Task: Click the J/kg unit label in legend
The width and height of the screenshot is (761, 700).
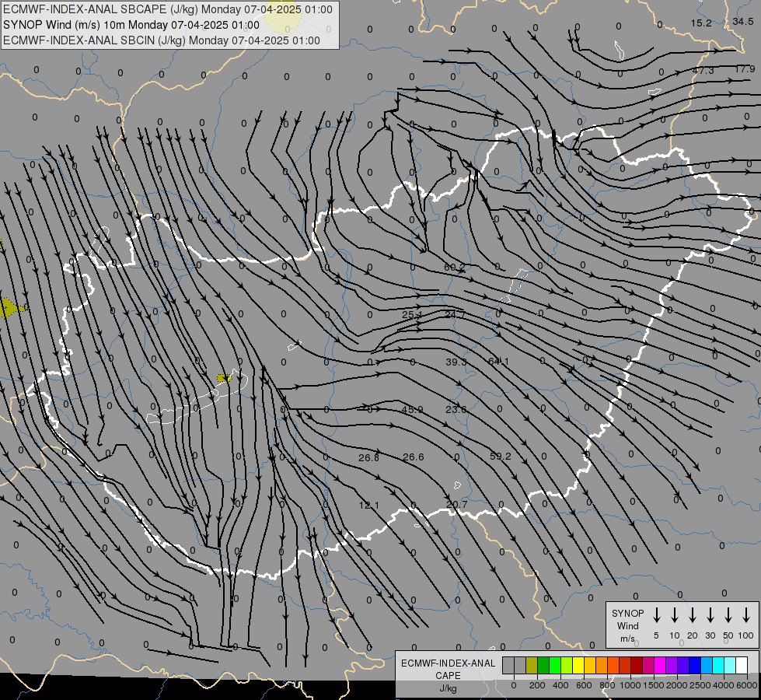Action: coord(448,688)
